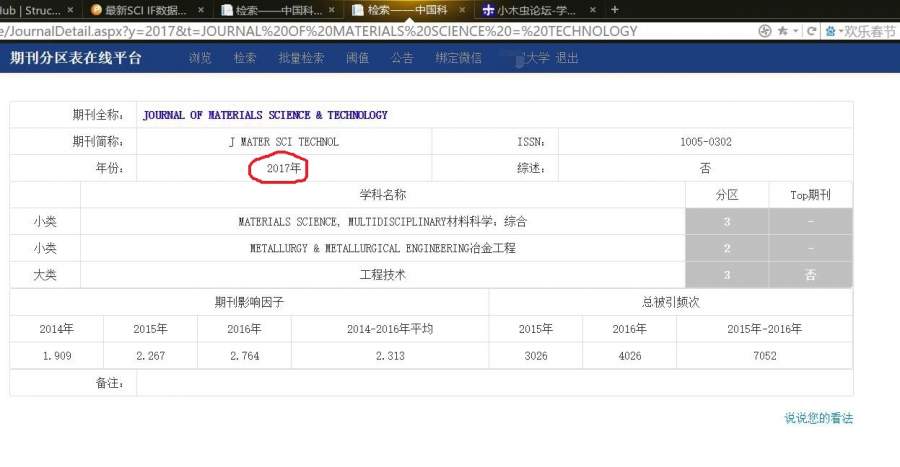This screenshot has width=900, height=467.
Task: Open the search engine paw icon
Action: tap(831, 31)
